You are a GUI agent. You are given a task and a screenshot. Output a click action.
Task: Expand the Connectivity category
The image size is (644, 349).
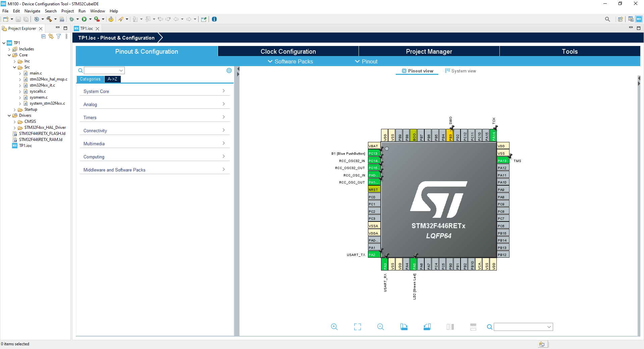[x=155, y=131]
